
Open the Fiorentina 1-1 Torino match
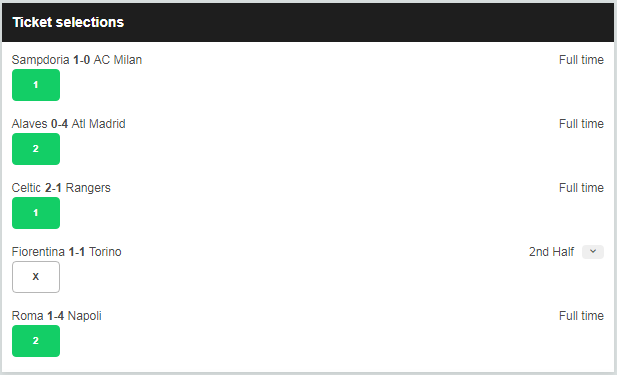tap(67, 252)
